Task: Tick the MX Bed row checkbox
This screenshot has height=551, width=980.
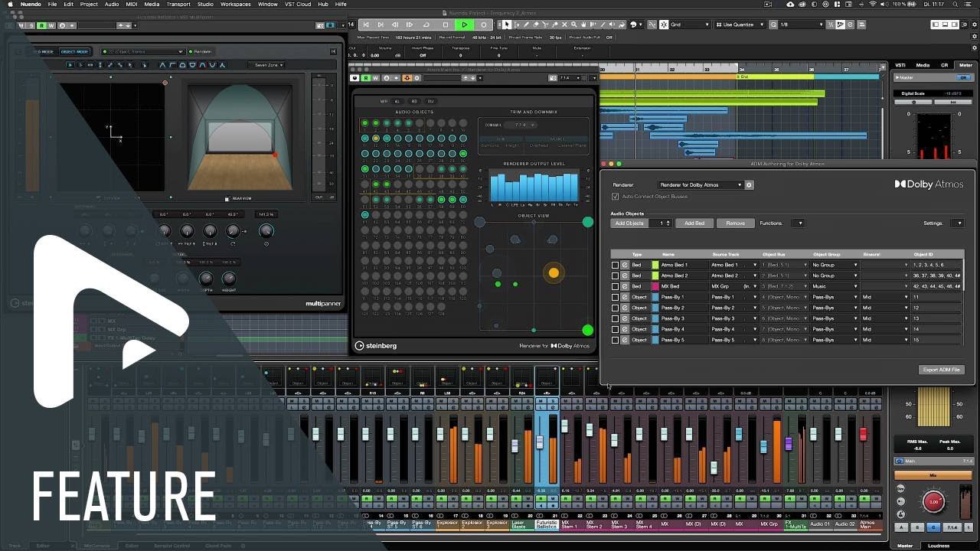Action: 615,286
